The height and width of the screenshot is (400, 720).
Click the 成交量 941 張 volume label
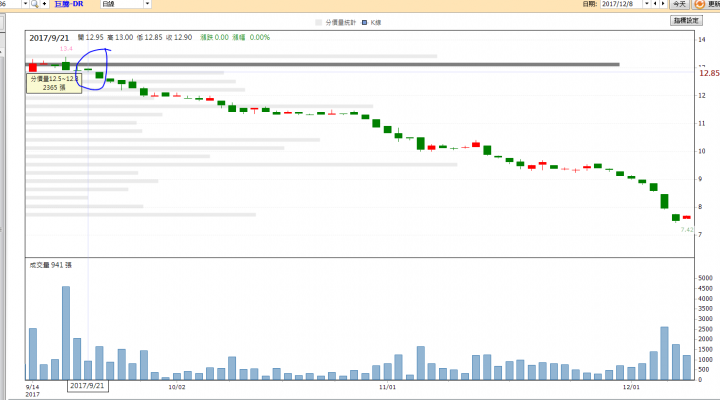[x=51, y=265]
